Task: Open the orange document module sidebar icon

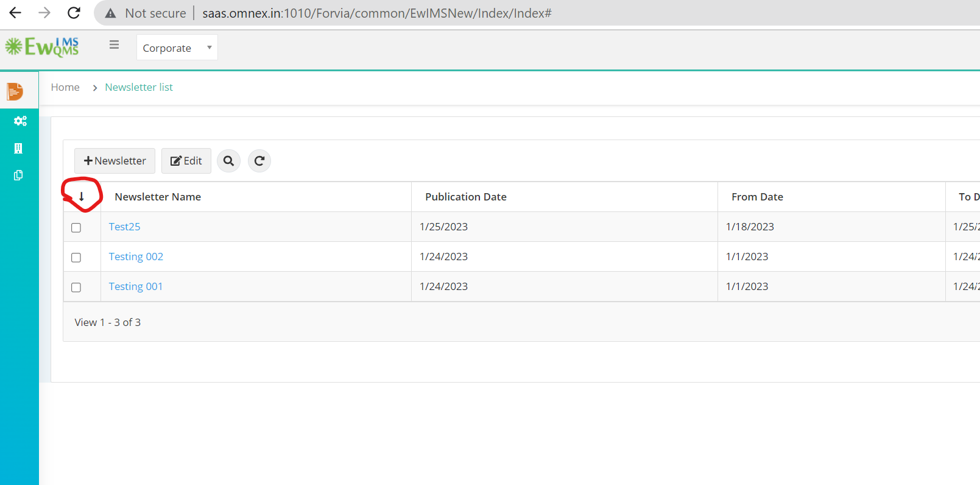Action: click(x=15, y=91)
